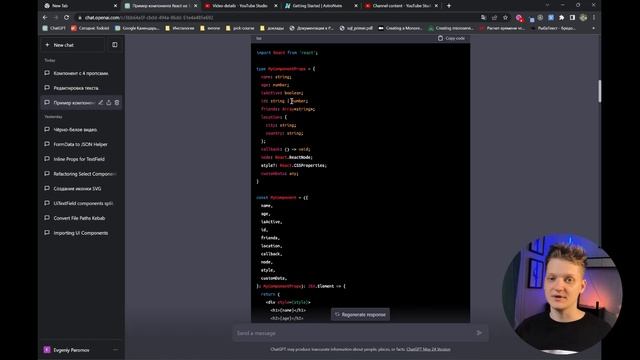640x360 pixels.
Task: Go back with the browser back arrow
Action: (x=45, y=18)
